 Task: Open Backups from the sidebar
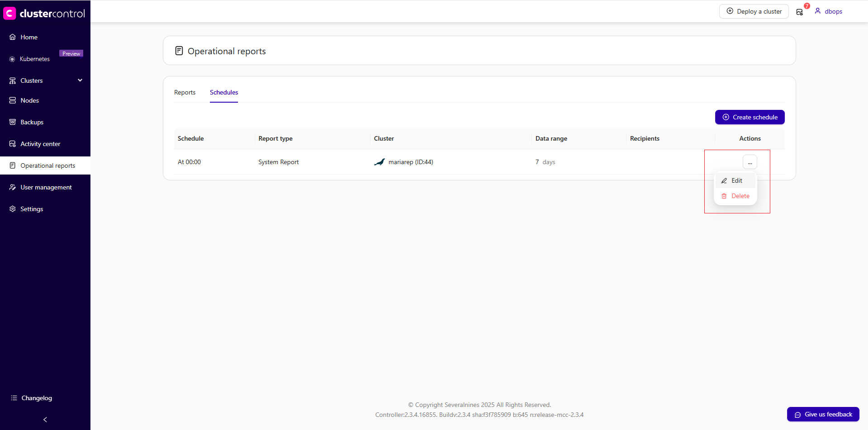pos(32,122)
